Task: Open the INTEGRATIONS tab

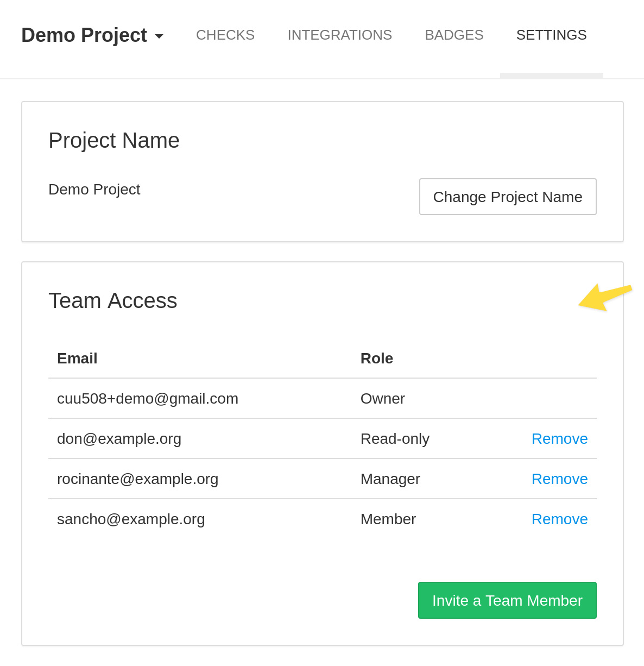Action: pyautogui.click(x=339, y=35)
